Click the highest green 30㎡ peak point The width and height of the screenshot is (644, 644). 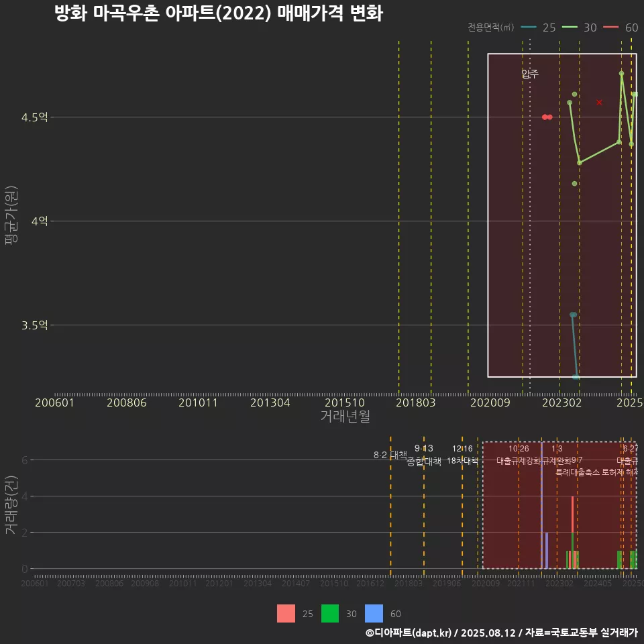[x=621, y=74]
